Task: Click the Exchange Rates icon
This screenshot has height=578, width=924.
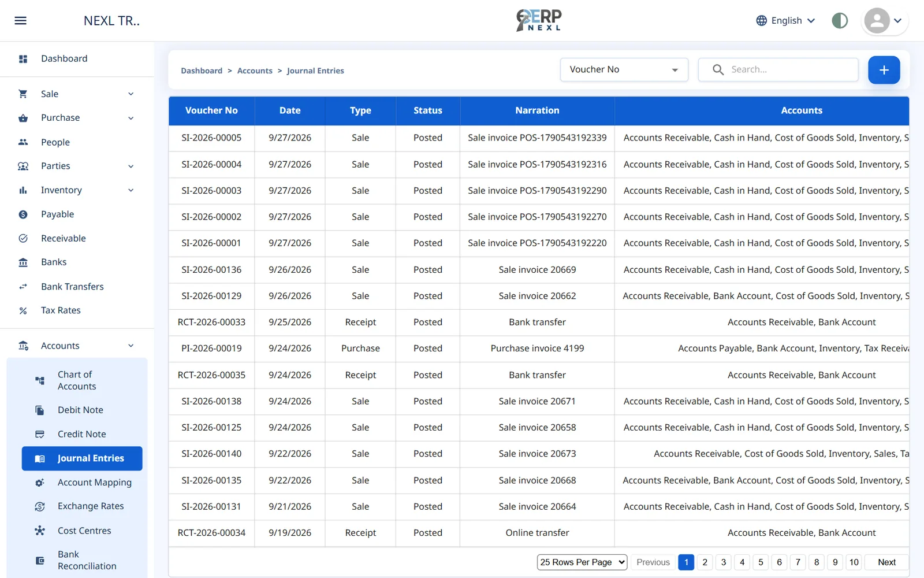Action: click(40, 507)
